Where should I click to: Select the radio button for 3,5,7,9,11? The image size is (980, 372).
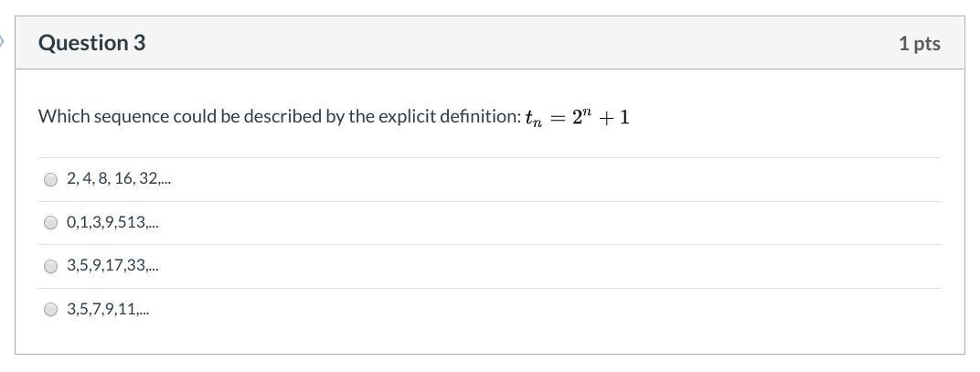click(x=51, y=309)
